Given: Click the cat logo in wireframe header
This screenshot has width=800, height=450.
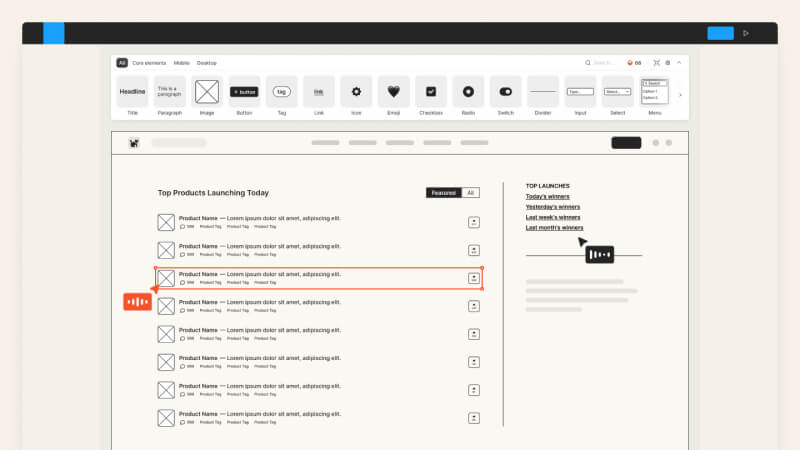Looking at the screenshot, I should coord(134,143).
